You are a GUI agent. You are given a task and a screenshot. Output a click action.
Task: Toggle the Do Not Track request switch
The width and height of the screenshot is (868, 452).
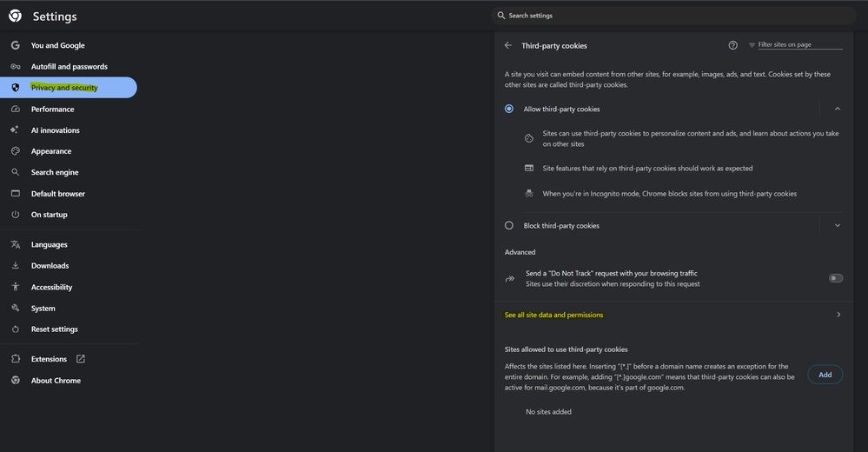pyautogui.click(x=836, y=278)
